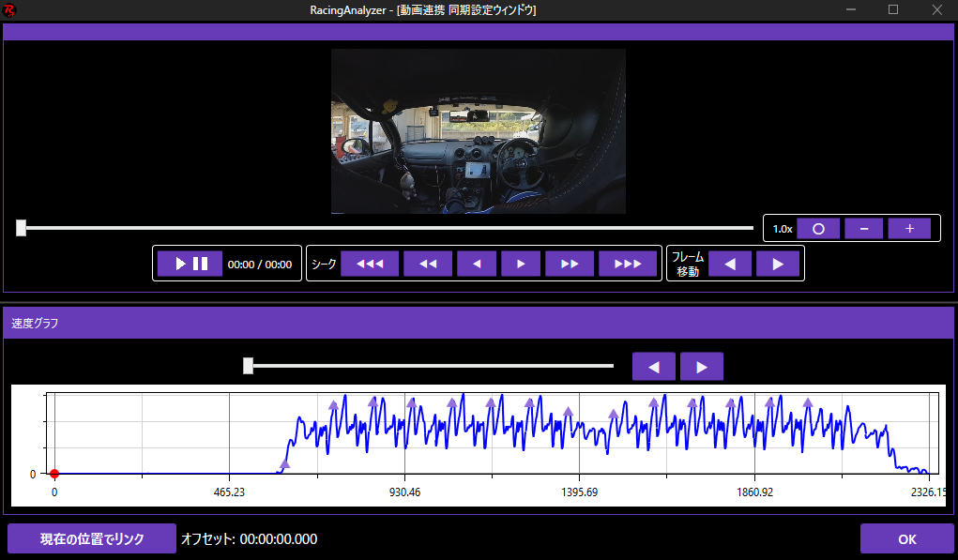Click the video preview thumbnail
The width and height of the screenshot is (958, 560).
coord(479,131)
